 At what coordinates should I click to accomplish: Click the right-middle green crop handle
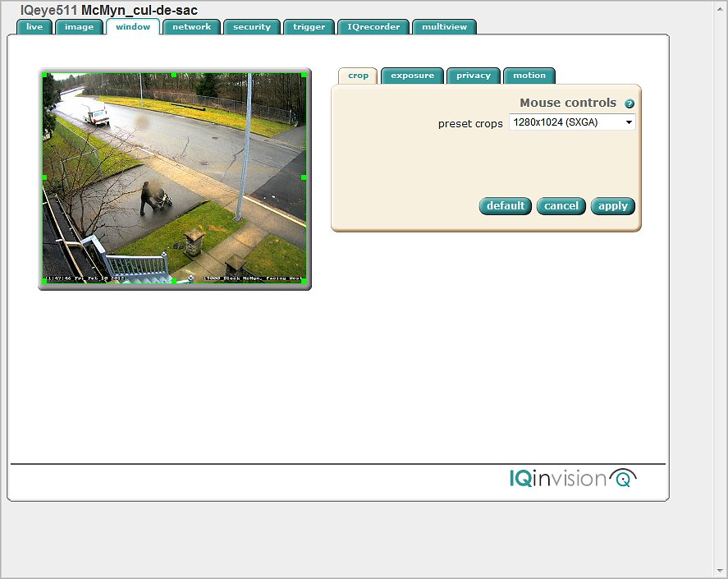point(304,177)
